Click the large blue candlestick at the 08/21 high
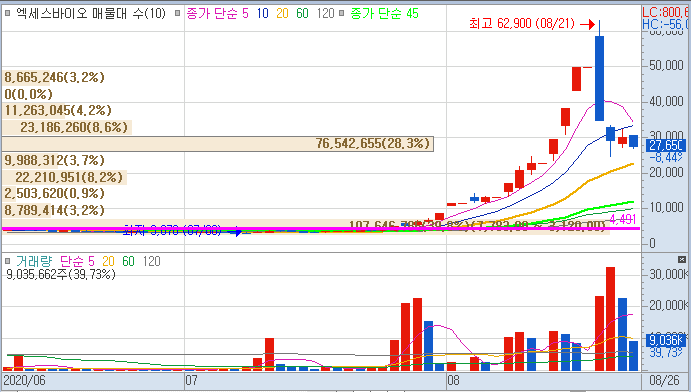Image resolution: width=691 pixels, height=392 pixels. tap(599, 78)
